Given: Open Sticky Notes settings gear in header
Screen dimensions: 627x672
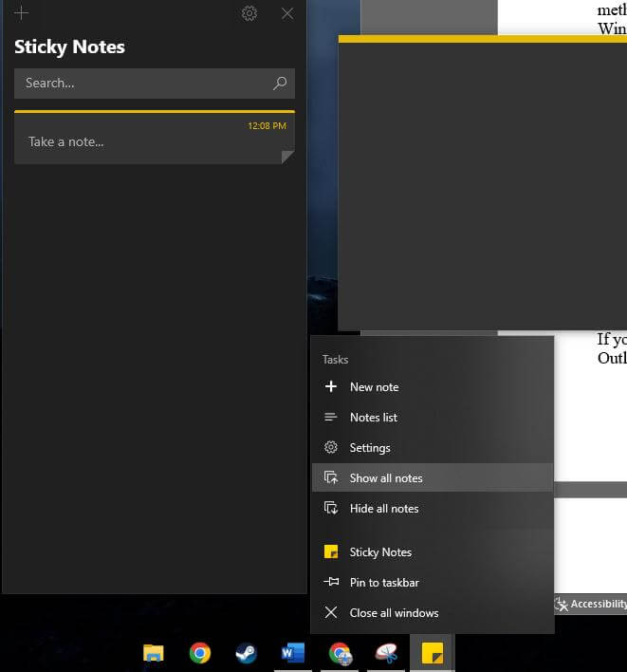Looking at the screenshot, I should (249, 13).
